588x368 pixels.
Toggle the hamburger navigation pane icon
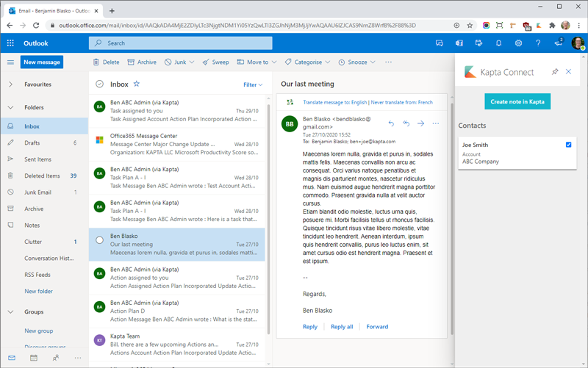coord(10,62)
